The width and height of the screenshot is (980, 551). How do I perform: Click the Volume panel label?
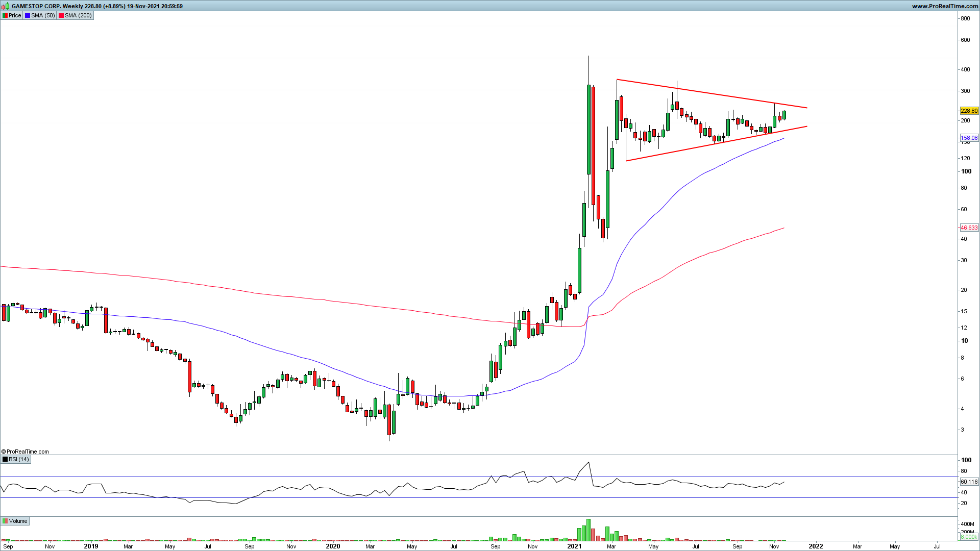click(x=18, y=521)
